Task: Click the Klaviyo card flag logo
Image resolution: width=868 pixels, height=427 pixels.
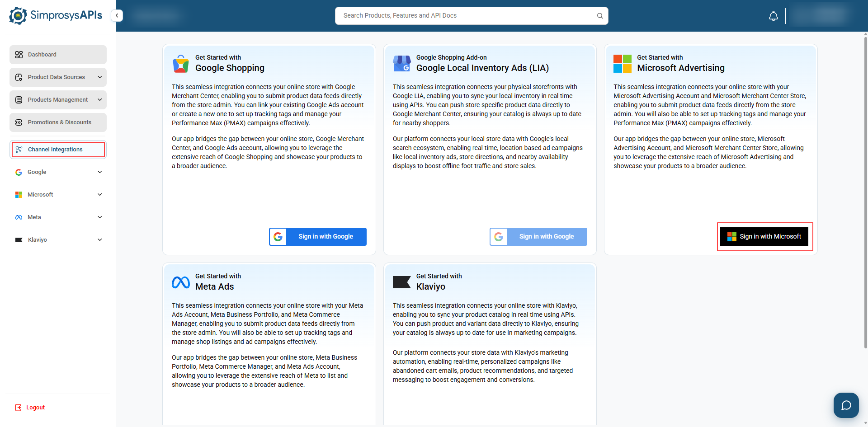Action: pyautogui.click(x=402, y=282)
